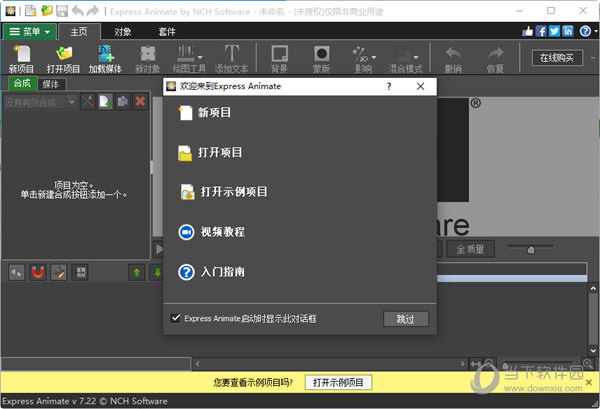Click the LinkedIn share icon
600x409 pixels.
pos(567,31)
